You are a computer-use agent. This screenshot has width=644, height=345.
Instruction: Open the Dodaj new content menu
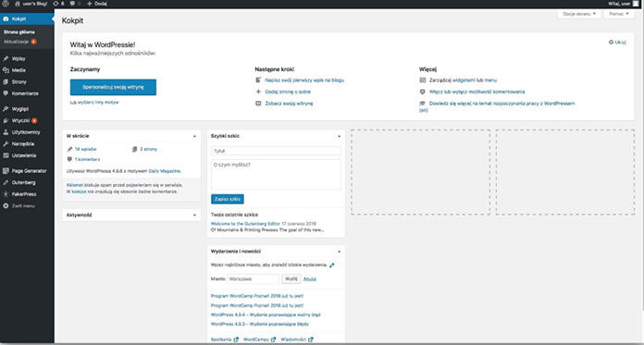(x=97, y=4)
